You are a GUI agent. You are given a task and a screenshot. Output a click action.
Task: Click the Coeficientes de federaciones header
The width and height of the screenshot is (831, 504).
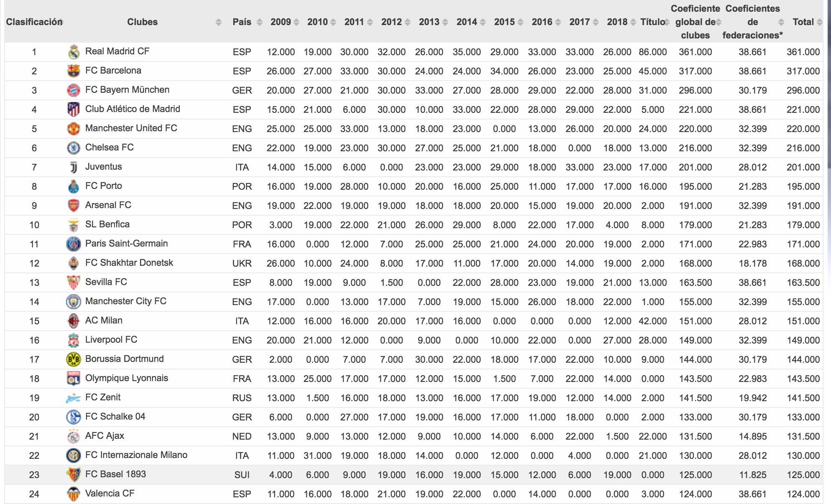(x=752, y=22)
